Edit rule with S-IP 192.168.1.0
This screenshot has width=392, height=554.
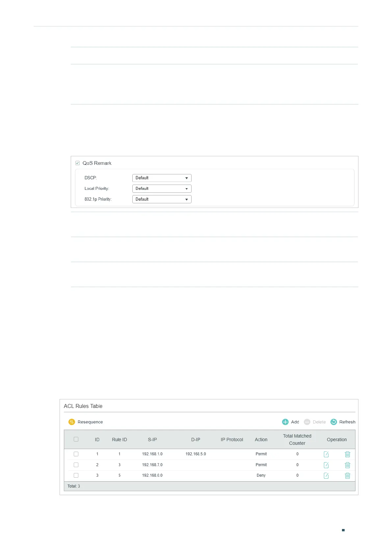click(326, 454)
